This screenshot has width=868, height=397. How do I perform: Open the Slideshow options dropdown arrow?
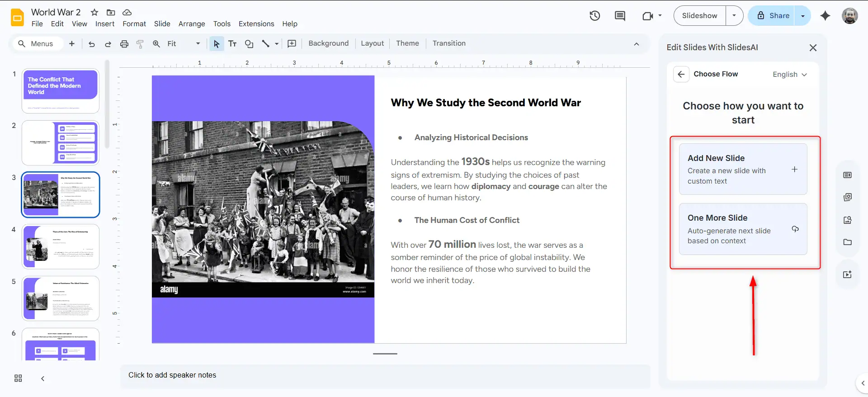pyautogui.click(x=734, y=16)
